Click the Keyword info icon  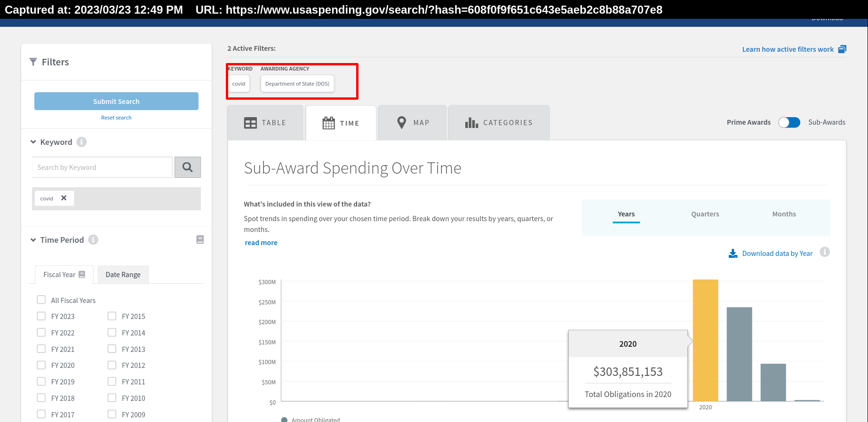pyautogui.click(x=81, y=142)
